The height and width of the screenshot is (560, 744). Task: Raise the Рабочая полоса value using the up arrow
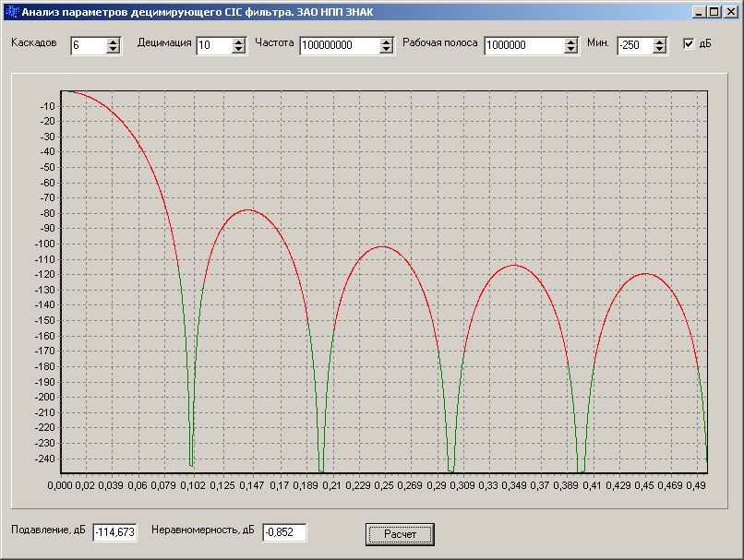click(x=571, y=42)
